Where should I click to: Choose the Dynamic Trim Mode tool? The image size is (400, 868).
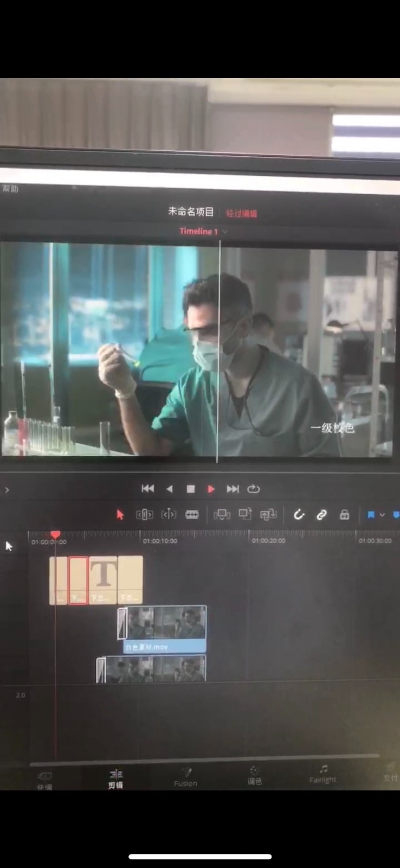tap(169, 514)
